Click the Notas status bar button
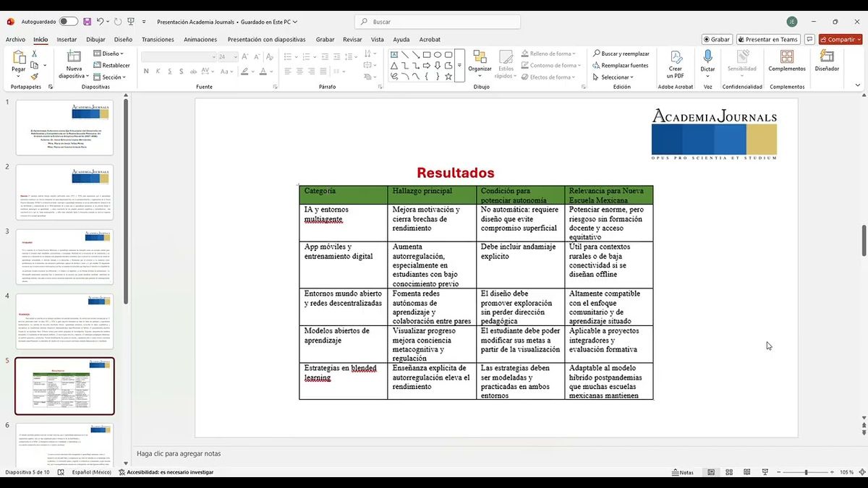The width and height of the screenshot is (868, 488). (x=683, y=472)
